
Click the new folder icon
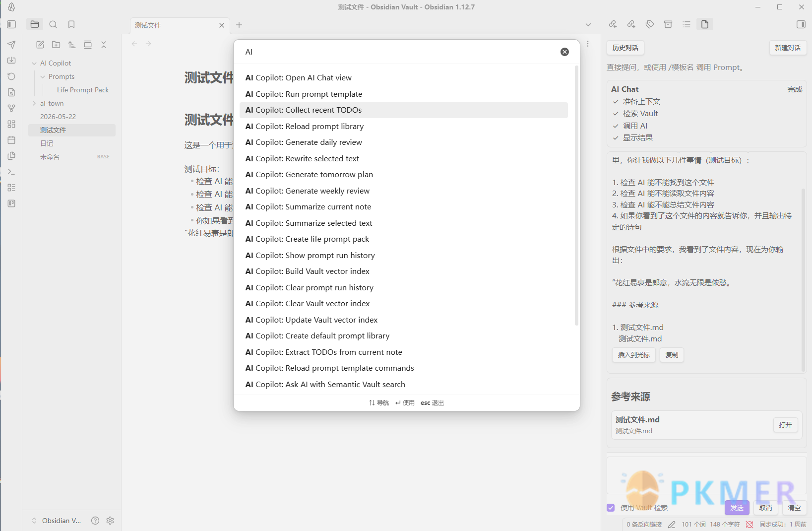pos(56,45)
